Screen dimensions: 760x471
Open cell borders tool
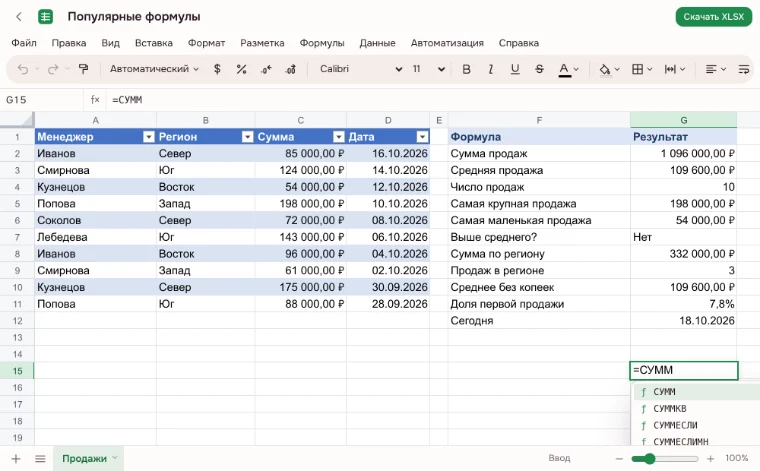[x=637, y=69]
